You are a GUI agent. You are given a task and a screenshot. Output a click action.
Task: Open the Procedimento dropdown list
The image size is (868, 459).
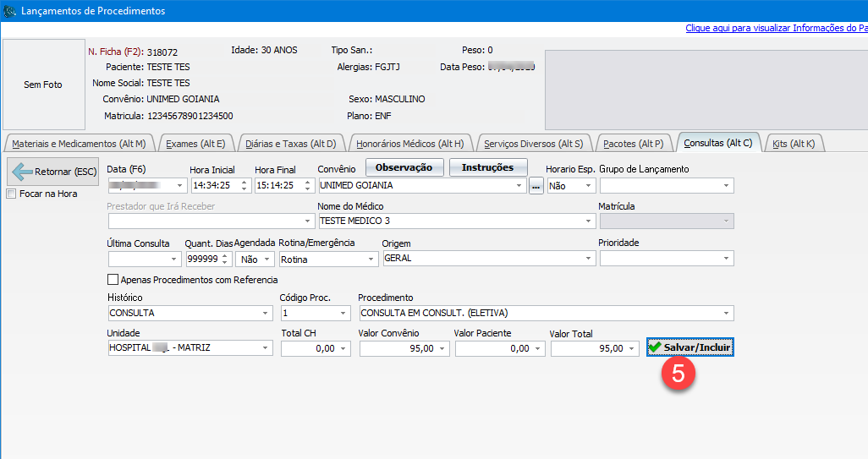[726, 314]
